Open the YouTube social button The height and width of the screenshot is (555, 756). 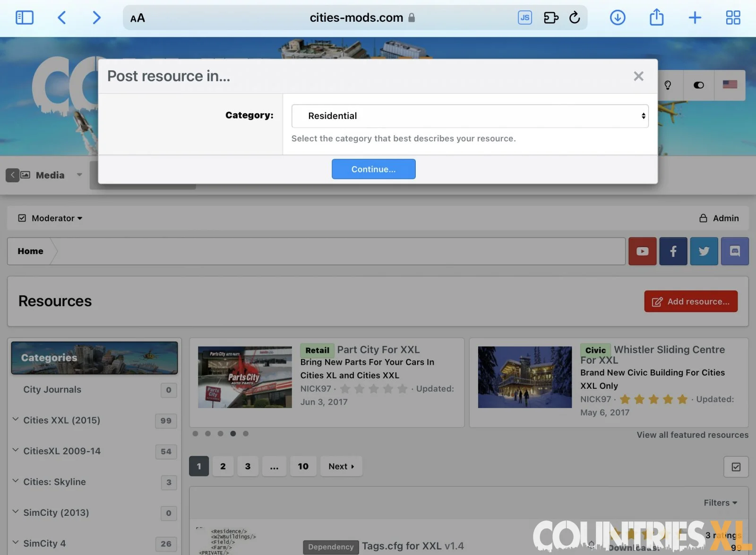pos(642,251)
